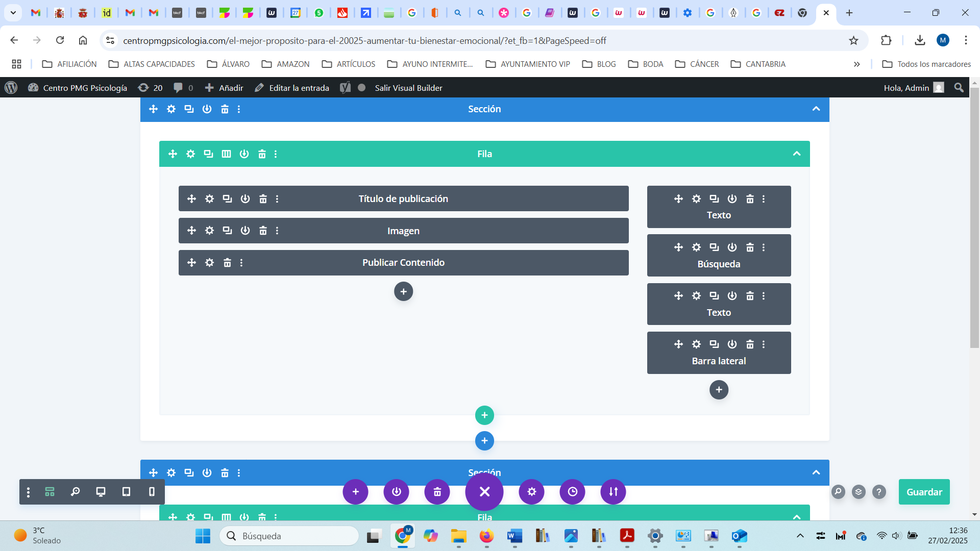Add new section with blue plus button
This screenshot has height=551, width=980.
(x=484, y=441)
